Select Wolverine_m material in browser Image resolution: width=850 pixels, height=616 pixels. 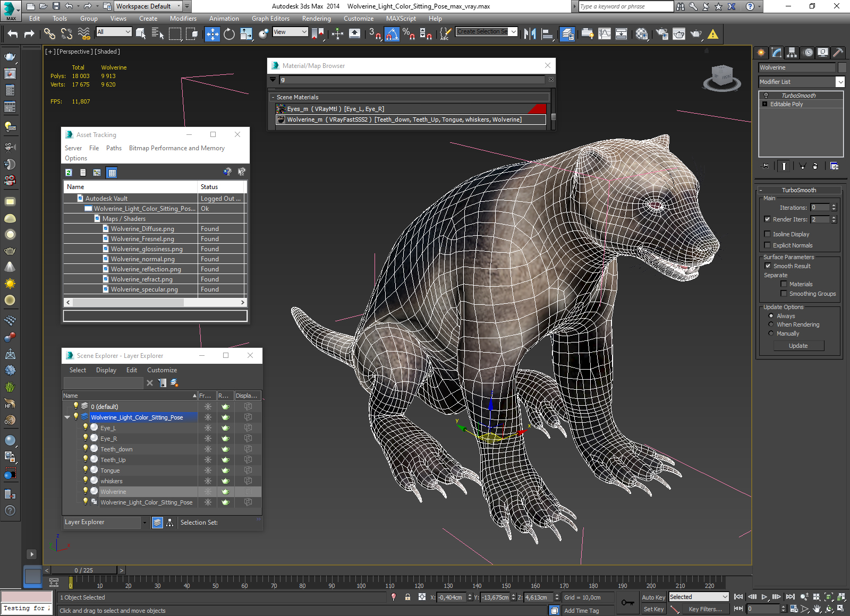411,119
